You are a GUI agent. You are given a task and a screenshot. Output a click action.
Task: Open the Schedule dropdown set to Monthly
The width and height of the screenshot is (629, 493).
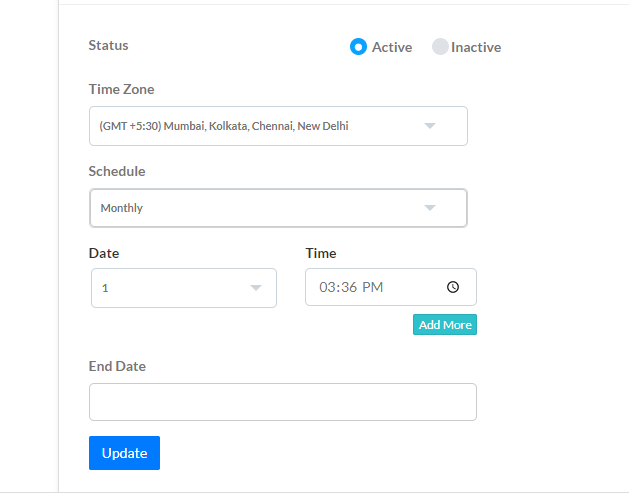278,208
